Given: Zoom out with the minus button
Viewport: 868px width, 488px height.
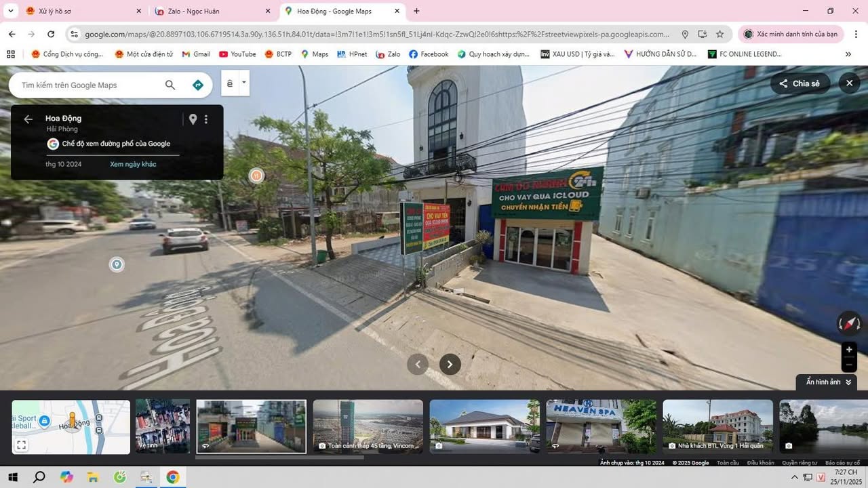Looking at the screenshot, I should pos(849,365).
